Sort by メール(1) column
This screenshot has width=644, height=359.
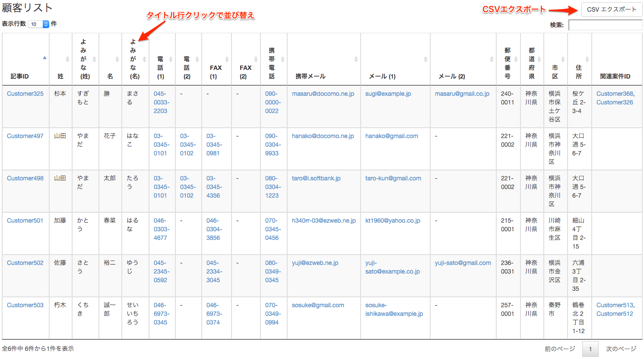[x=425, y=59]
